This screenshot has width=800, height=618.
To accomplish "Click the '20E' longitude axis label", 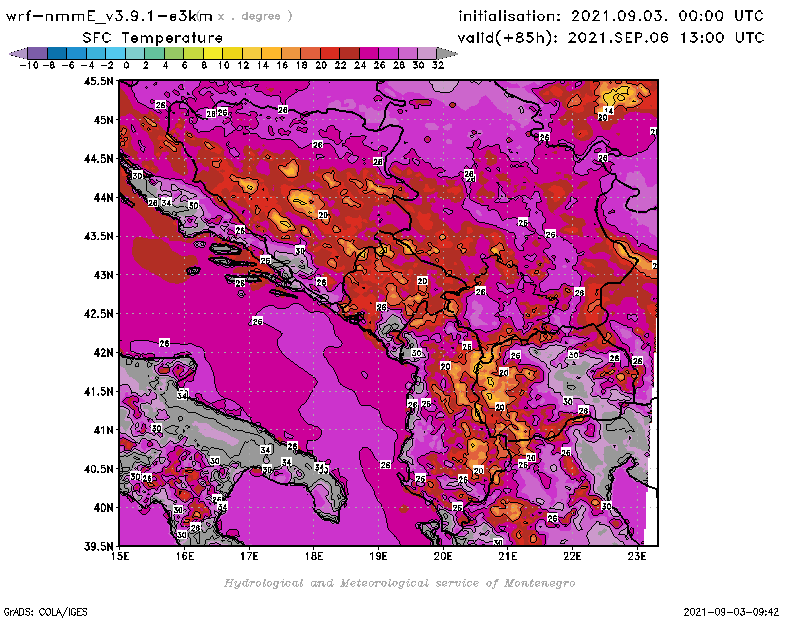I will tap(443, 556).
